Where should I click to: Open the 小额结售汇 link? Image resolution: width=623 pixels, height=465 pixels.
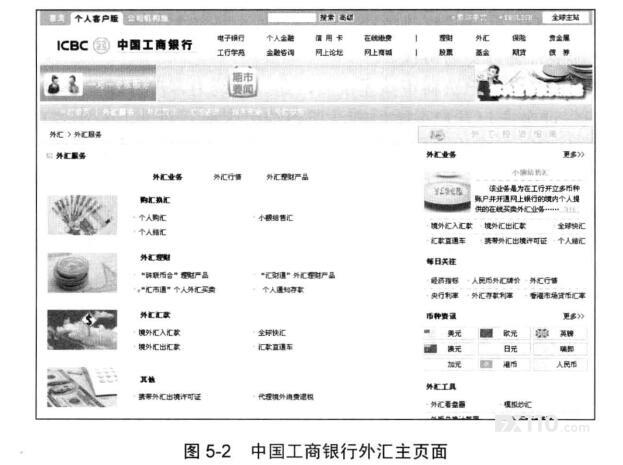pyautogui.click(x=276, y=218)
